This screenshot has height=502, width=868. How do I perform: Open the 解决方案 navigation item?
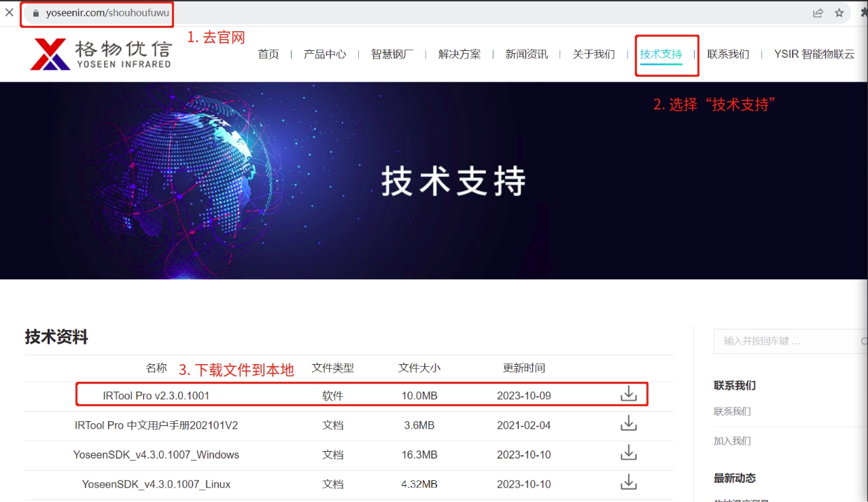(459, 54)
